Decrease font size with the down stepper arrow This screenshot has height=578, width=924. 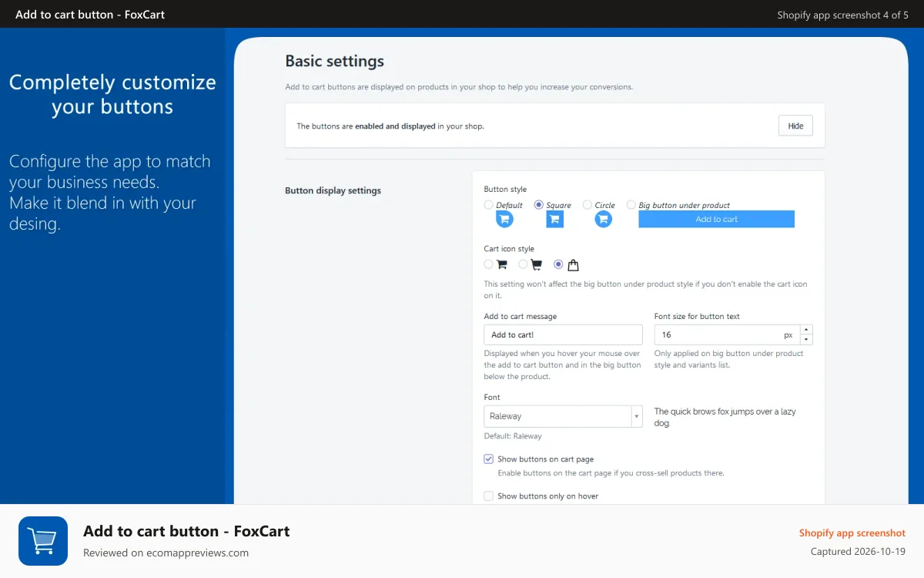[x=806, y=340]
